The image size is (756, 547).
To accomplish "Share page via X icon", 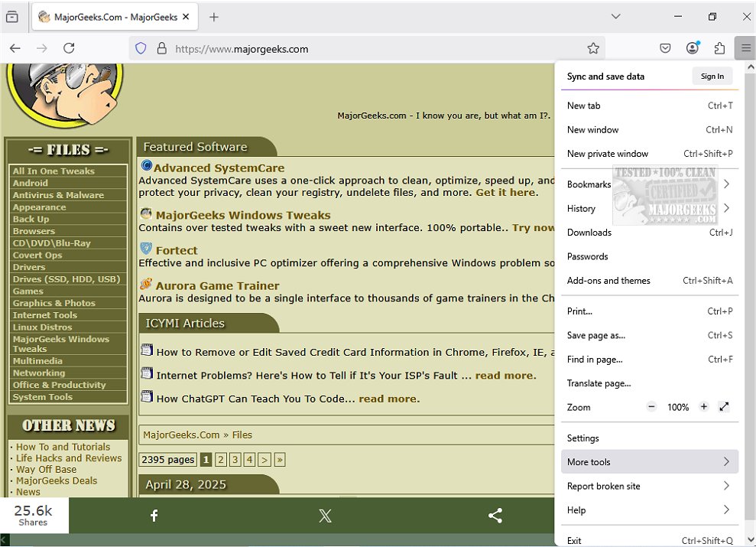I will (x=325, y=516).
